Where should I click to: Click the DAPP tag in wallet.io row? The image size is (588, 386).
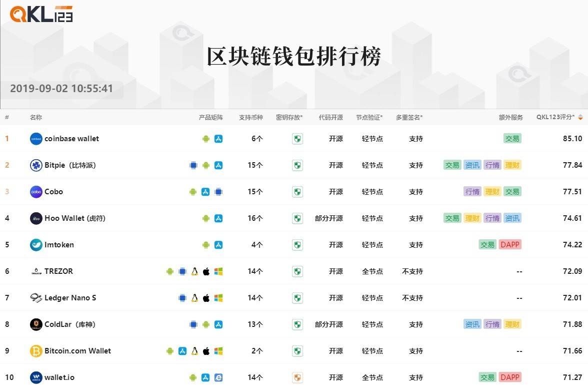pyautogui.click(x=510, y=377)
